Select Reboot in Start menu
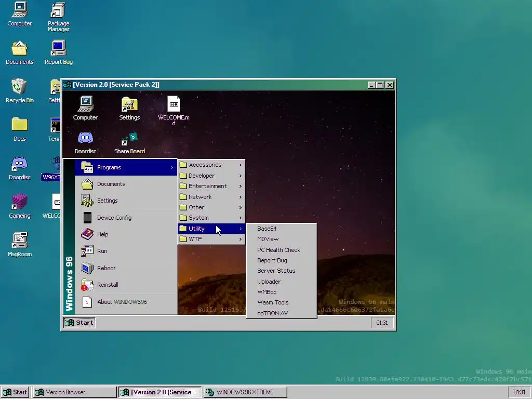 pyautogui.click(x=126, y=268)
